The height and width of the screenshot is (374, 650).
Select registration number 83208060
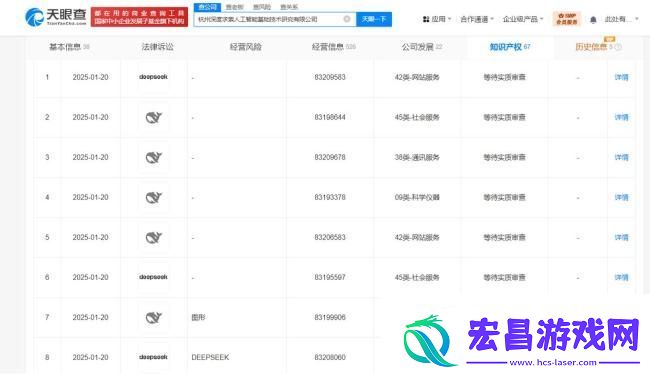point(330,357)
